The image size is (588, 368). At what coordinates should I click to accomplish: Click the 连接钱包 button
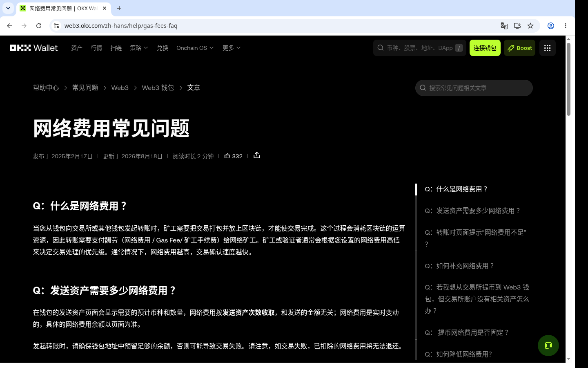point(485,48)
